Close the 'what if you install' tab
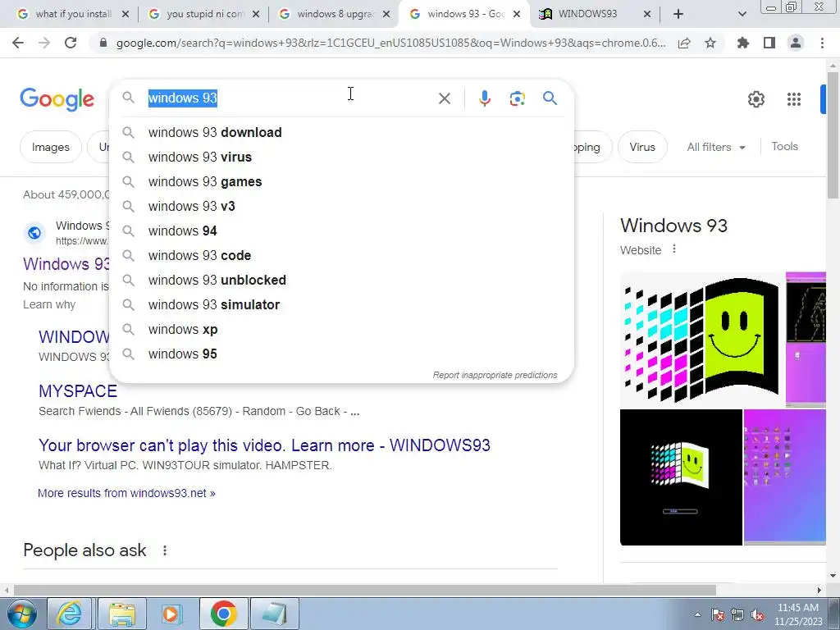This screenshot has height=630, width=840. 126,15
